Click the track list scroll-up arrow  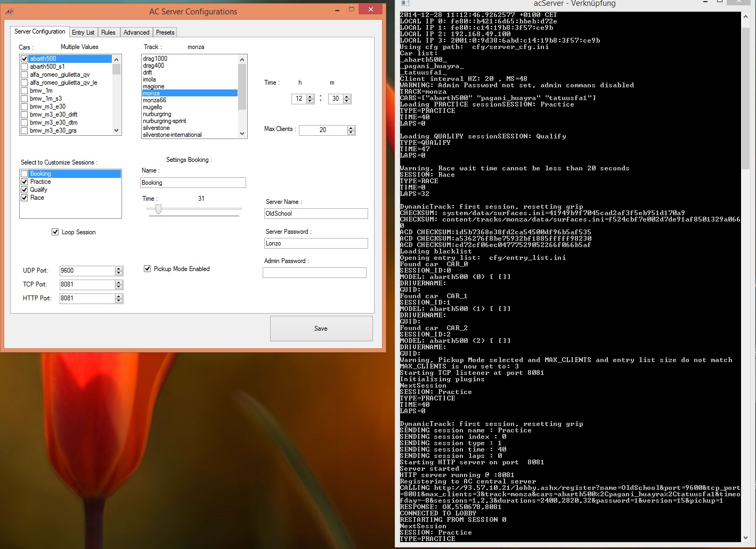[242, 60]
